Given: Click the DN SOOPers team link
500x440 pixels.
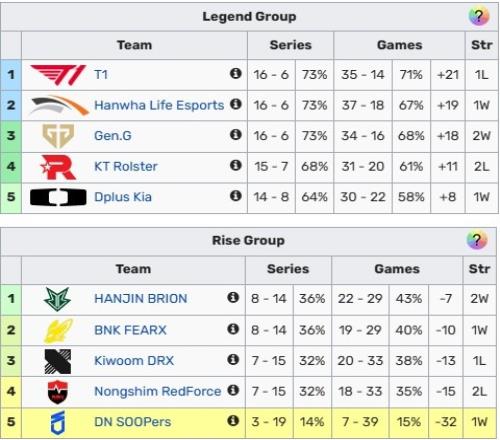Looking at the screenshot, I should pos(133,422).
